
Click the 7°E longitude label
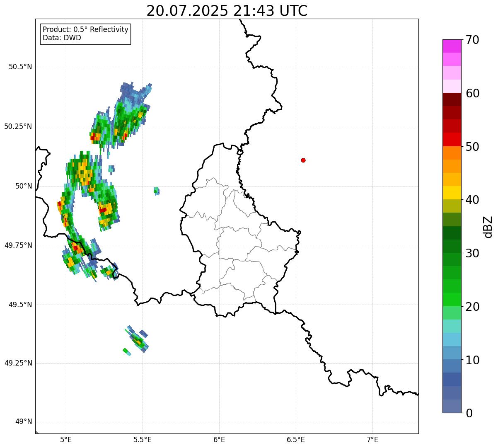tap(372, 439)
